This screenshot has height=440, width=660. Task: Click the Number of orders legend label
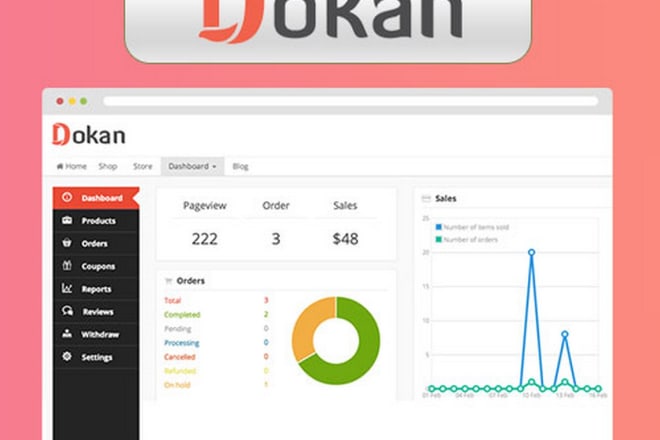471,240
